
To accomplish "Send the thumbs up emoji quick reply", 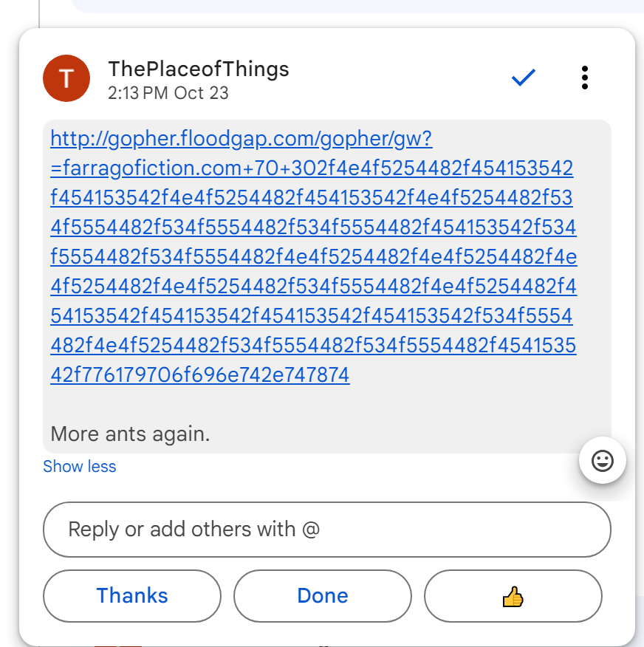I will tap(513, 596).
